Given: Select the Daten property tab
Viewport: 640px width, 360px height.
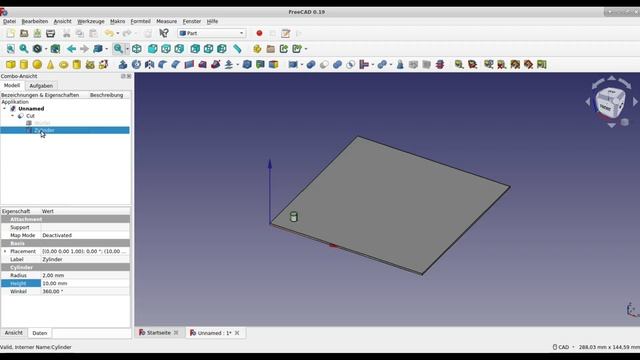Looking at the screenshot, I should 40,333.
